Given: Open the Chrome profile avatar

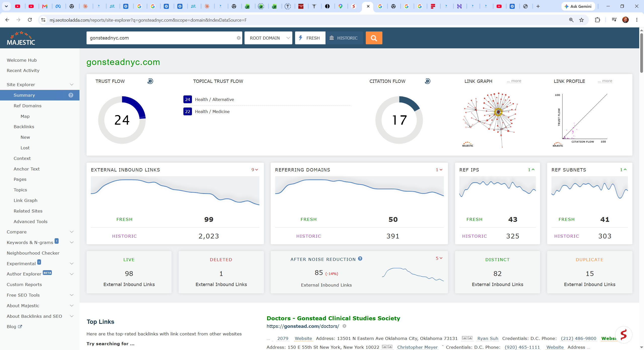Looking at the screenshot, I should coord(626,20).
